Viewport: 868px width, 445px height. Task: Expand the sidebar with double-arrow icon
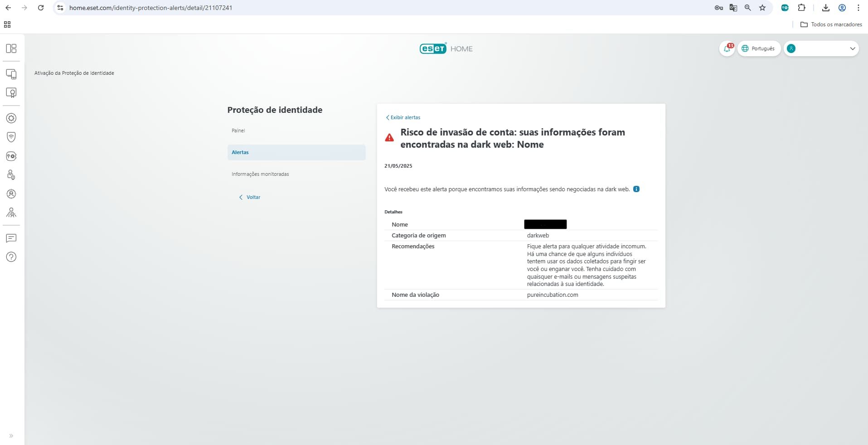pos(11,436)
